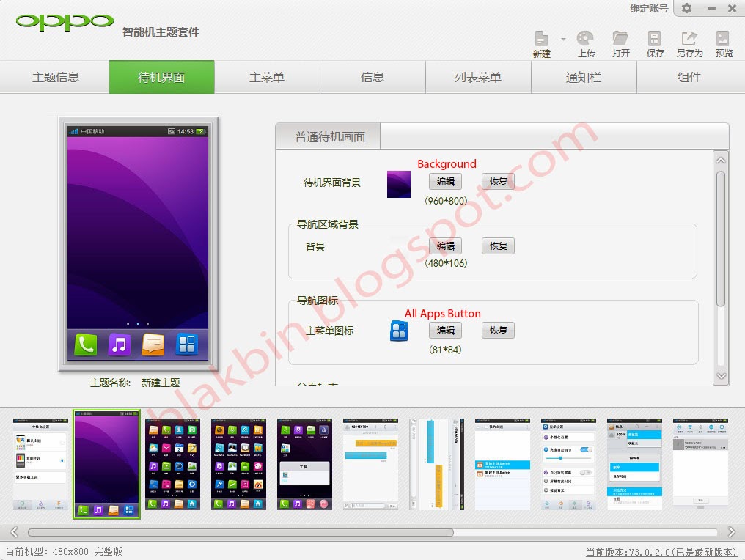Select the list menu thumbnail with blue row

[503, 464]
